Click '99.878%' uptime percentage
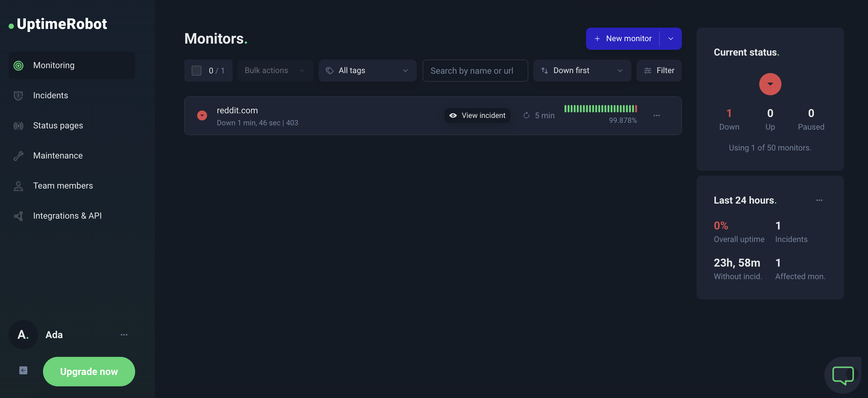This screenshot has height=398, width=868. point(623,120)
